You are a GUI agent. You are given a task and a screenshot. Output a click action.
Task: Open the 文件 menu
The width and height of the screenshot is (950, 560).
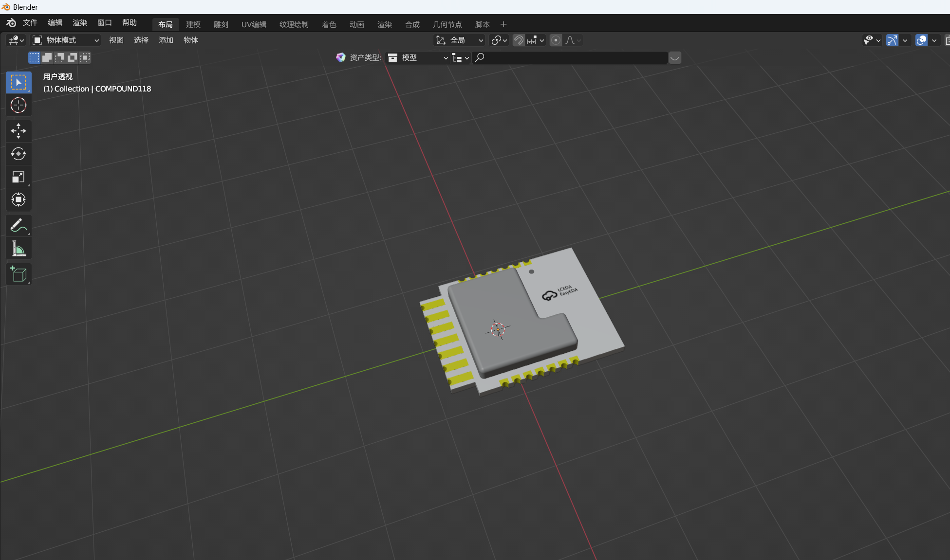click(x=30, y=23)
